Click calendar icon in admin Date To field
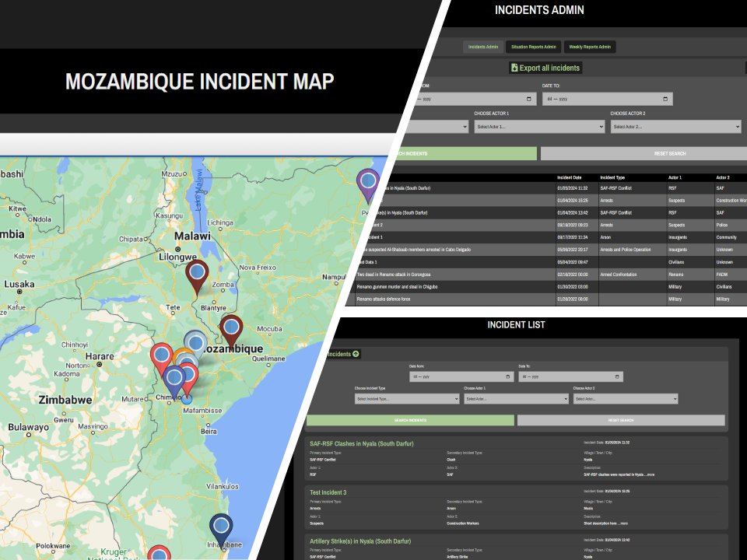This screenshot has height=560, width=747. pyautogui.click(x=665, y=99)
